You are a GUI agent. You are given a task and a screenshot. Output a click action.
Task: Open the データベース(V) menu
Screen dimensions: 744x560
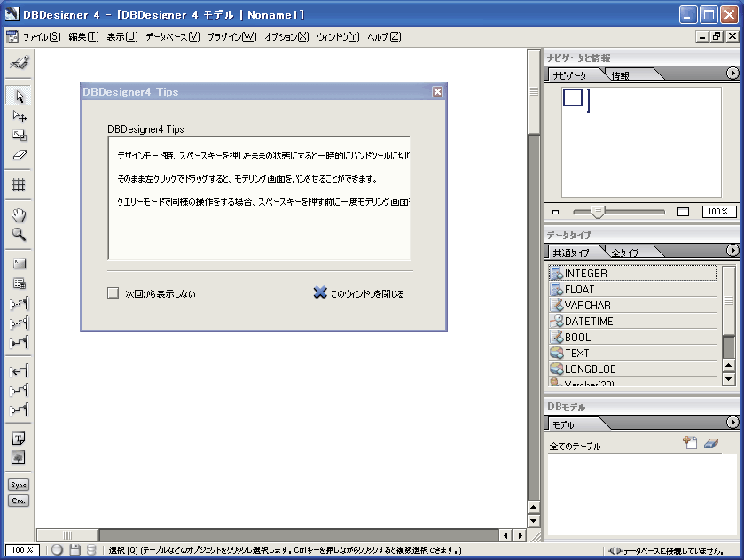[173, 36]
